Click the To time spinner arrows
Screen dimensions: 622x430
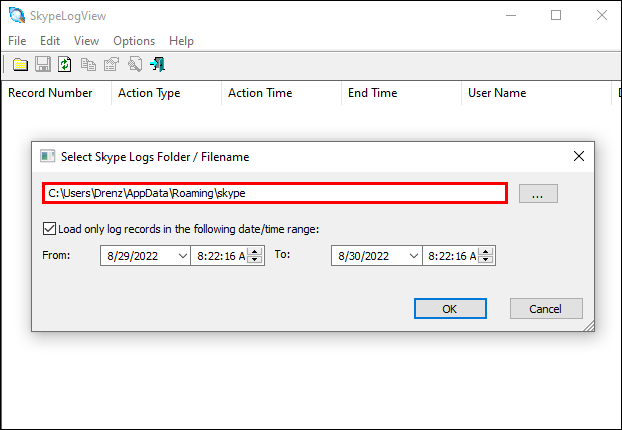click(488, 256)
